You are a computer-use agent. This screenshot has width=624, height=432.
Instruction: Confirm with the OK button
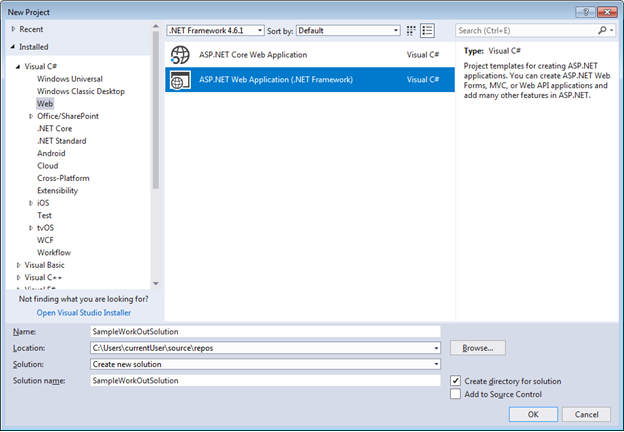coord(533,414)
